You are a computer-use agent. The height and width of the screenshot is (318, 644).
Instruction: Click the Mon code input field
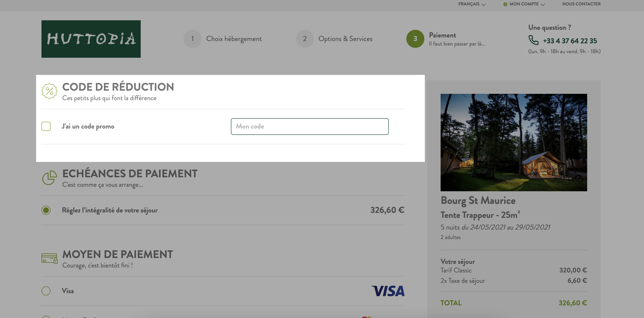(x=310, y=127)
